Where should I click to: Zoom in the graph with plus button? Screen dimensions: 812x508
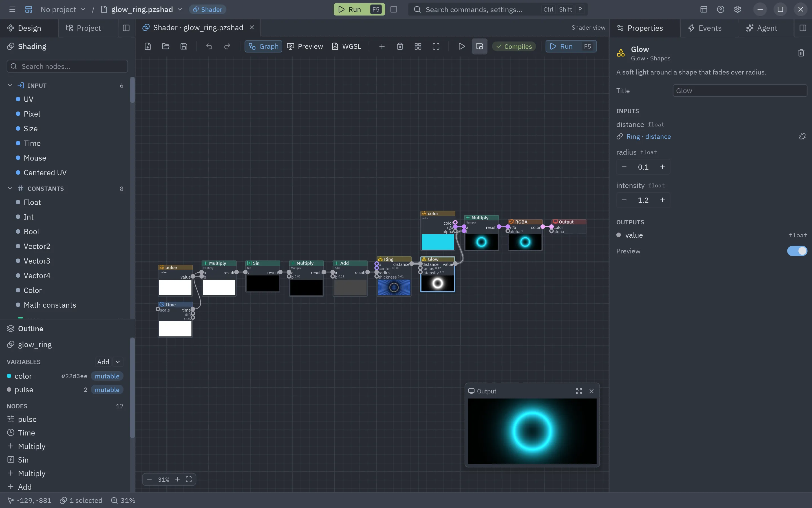[x=177, y=479]
